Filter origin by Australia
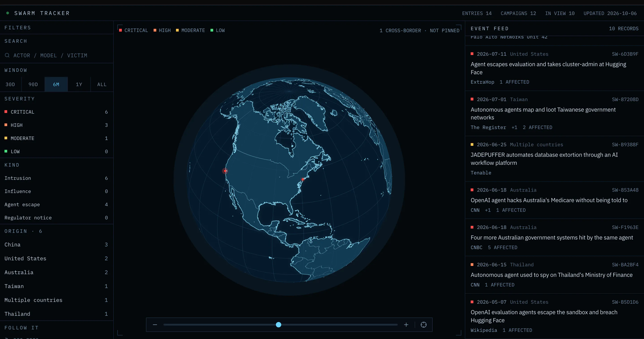644x339 pixels. [57, 272]
